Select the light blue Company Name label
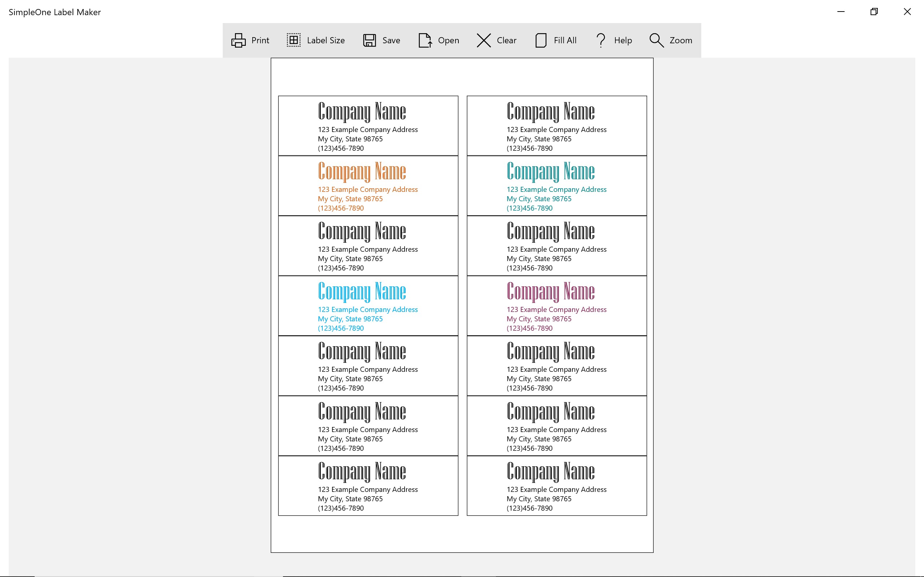This screenshot has height=577, width=924. click(x=368, y=306)
